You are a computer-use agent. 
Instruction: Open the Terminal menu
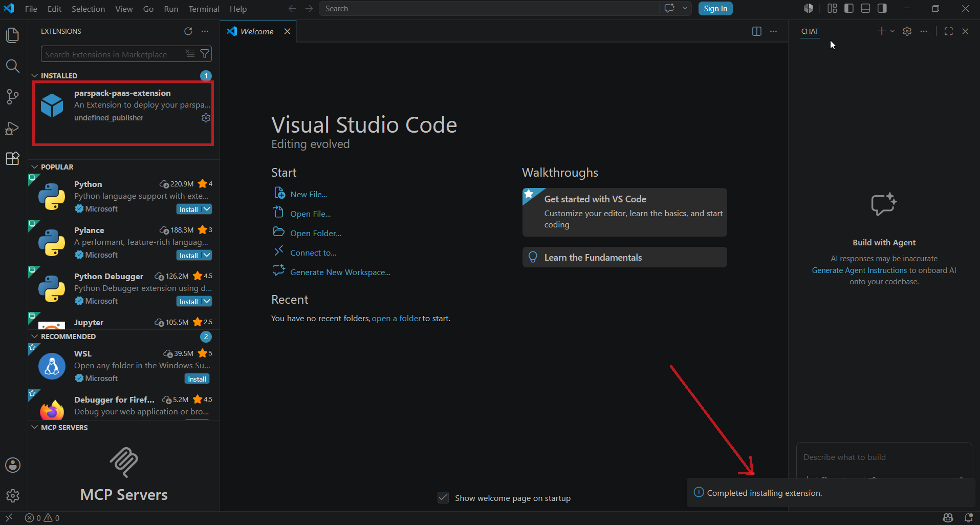point(204,9)
